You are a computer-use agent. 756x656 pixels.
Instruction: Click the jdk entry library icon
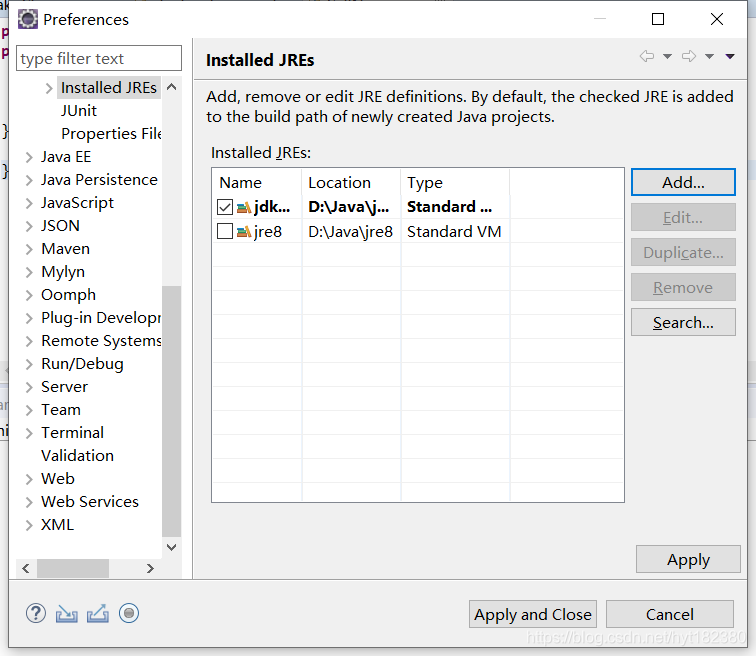tap(244, 207)
